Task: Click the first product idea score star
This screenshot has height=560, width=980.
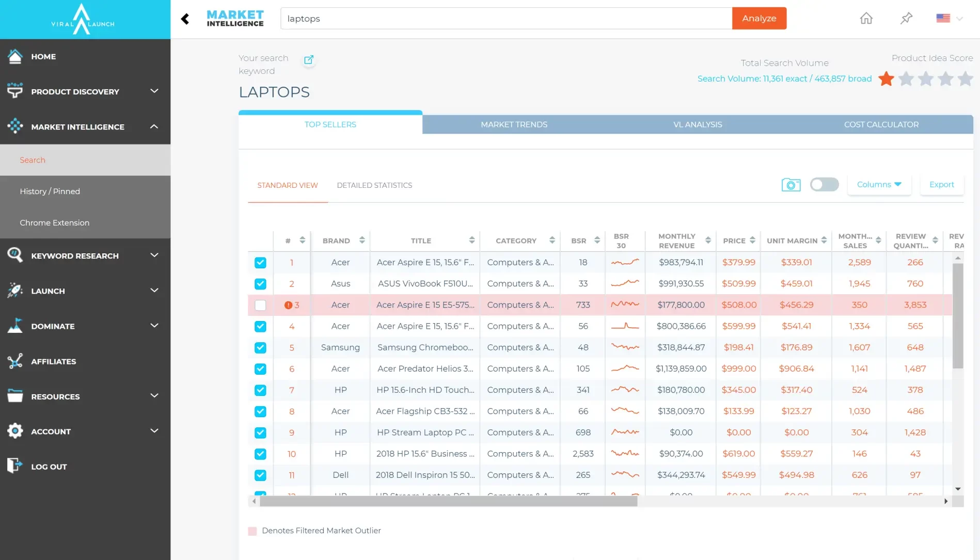Action: [x=886, y=79]
